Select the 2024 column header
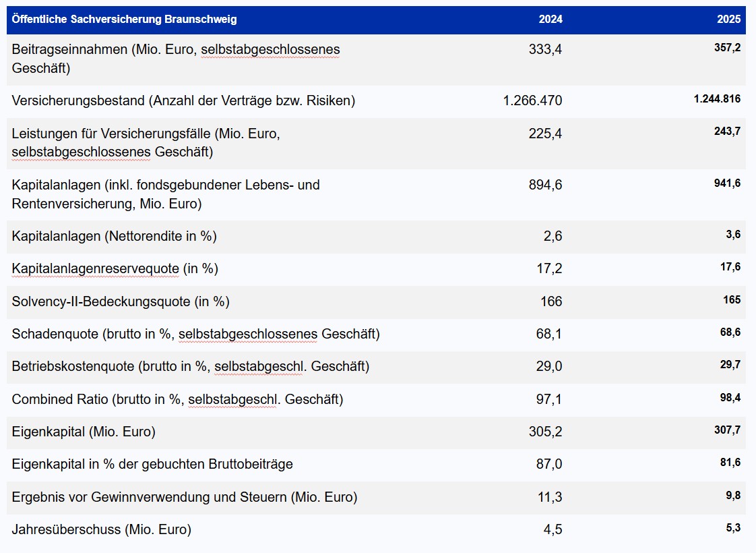Screen dimensions: 756x553 [x=550, y=20]
